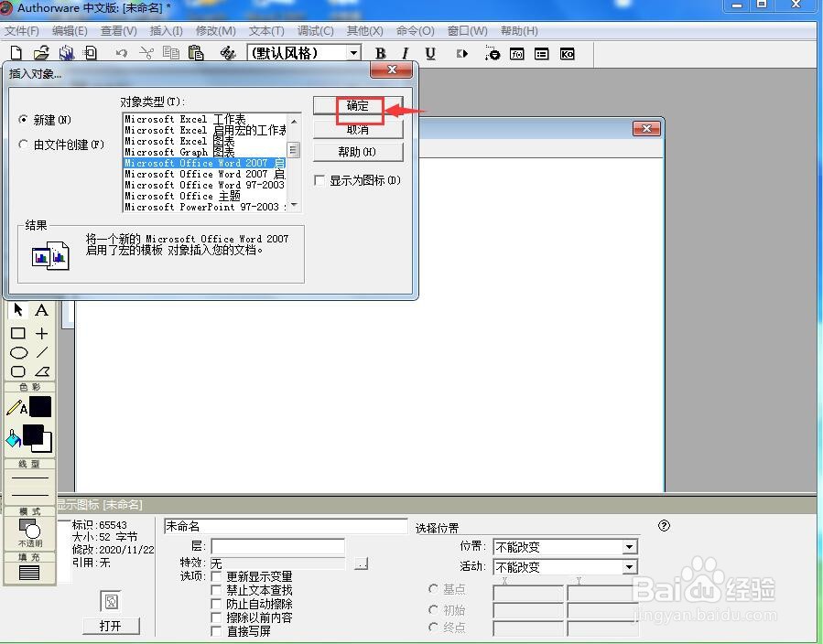
Task: Click the Cancel (取消) button
Action: (x=358, y=129)
